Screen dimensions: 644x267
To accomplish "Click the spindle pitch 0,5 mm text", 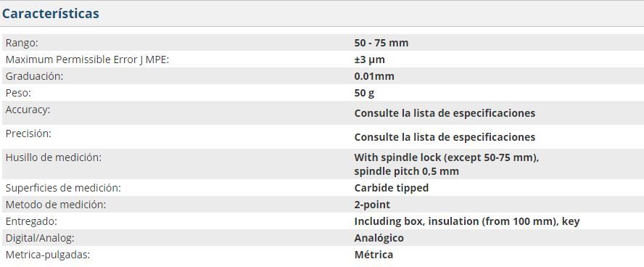I will (406, 171).
